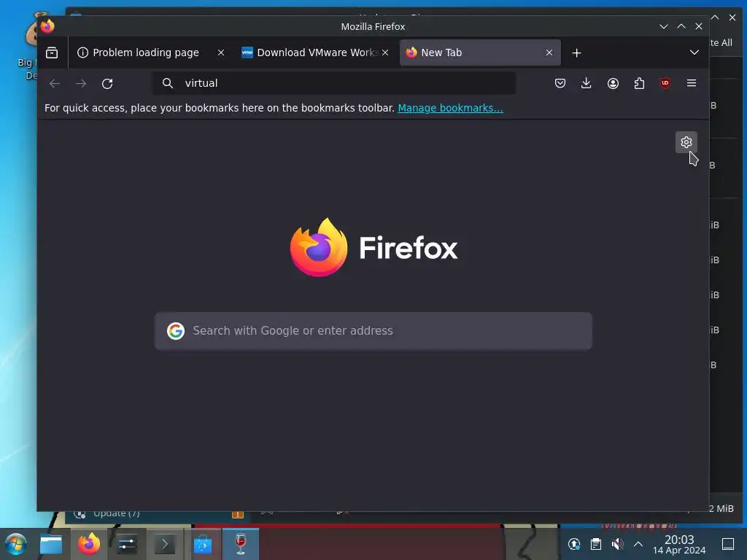The width and height of the screenshot is (747, 560).
Task: Click the clock showing 20:03
Action: click(679, 544)
